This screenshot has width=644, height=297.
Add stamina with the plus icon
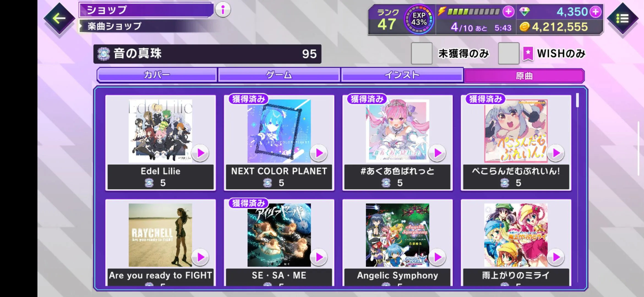(x=508, y=12)
